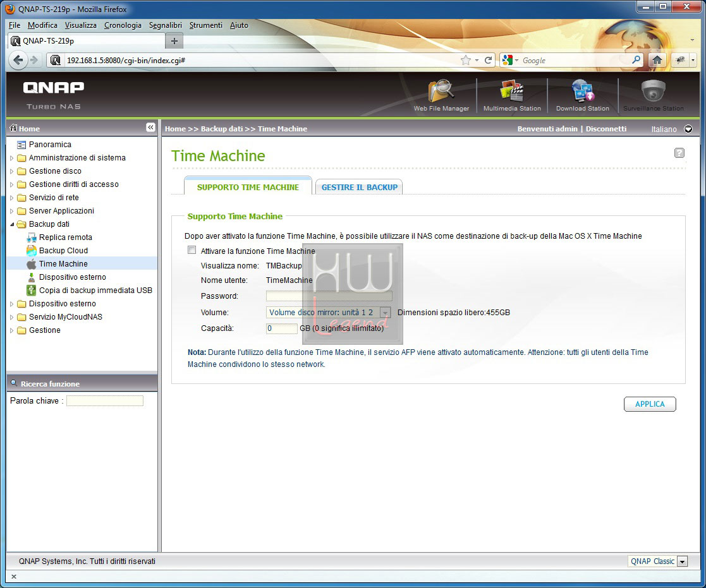Switch to Gestire il Backup tab
Viewport: 706px width, 588px height.
click(359, 187)
